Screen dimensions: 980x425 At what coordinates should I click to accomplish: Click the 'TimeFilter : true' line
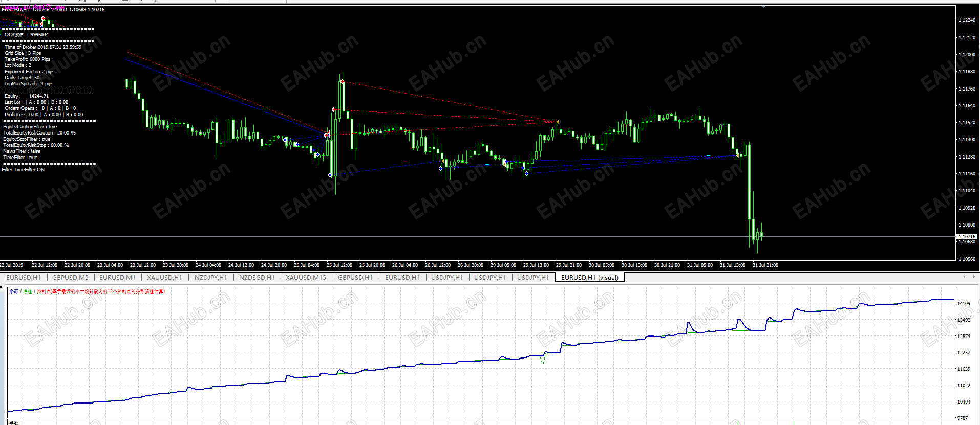click(20, 158)
